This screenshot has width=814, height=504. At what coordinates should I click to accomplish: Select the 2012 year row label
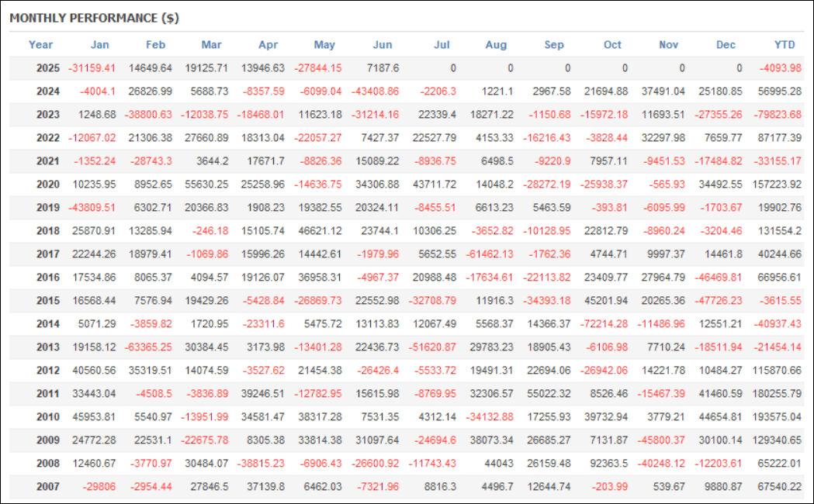tap(48, 371)
